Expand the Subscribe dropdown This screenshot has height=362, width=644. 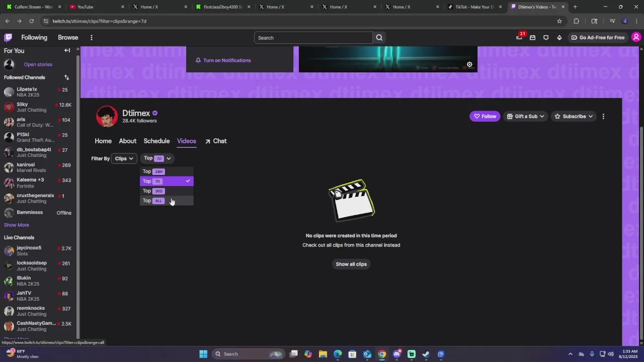click(574, 116)
